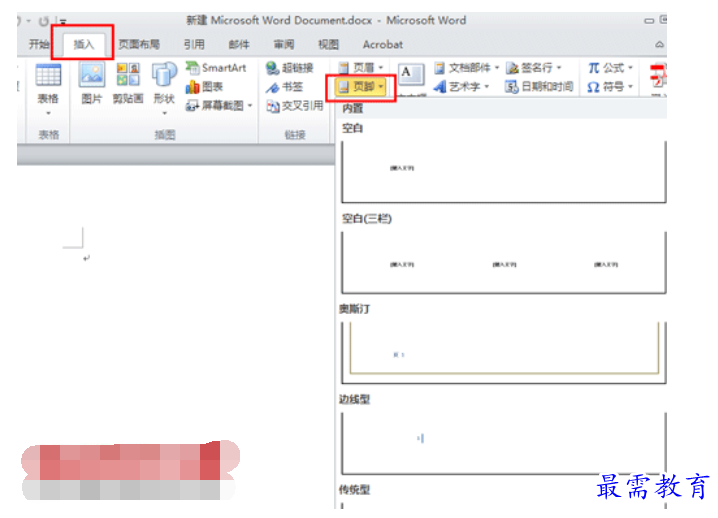Click the redo icon in quick access toolbar
The width and height of the screenshot is (718, 518).
pos(44,21)
